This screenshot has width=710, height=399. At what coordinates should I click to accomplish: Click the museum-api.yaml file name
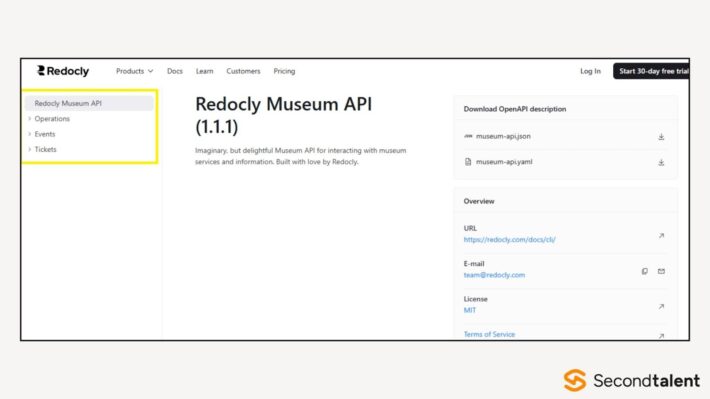pyautogui.click(x=504, y=162)
